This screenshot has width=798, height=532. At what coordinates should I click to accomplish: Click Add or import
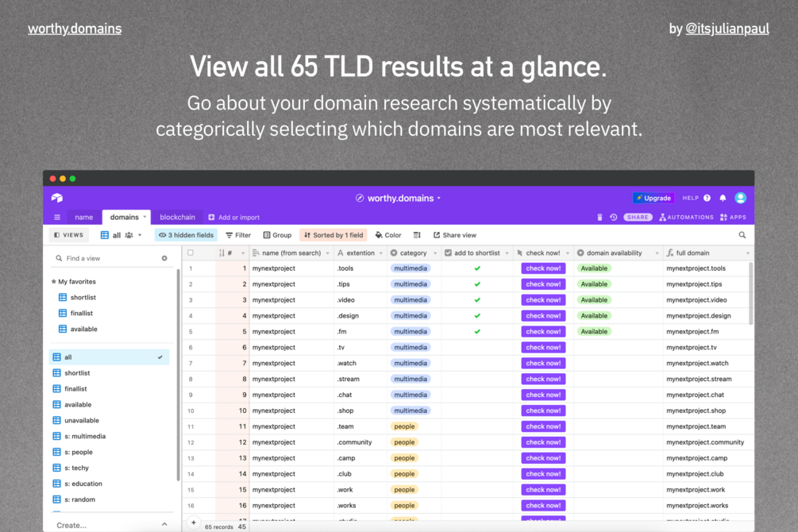pyautogui.click(x=234, y=218)
